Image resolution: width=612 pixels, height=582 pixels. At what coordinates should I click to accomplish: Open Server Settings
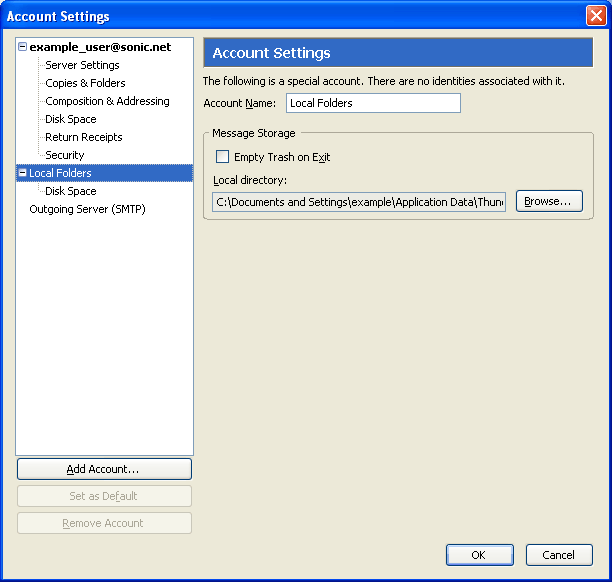coord(82,65)
